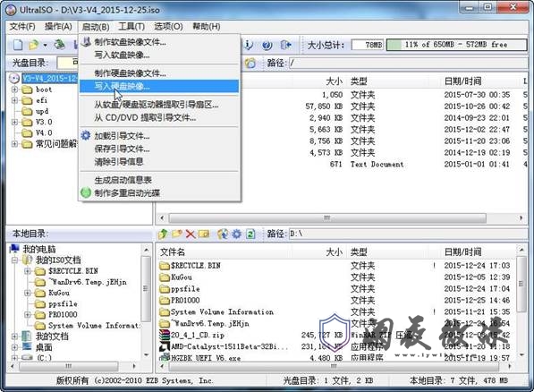Choose 生成启动信息表 menu entry
534x392 pixels.
click(159, 180)
